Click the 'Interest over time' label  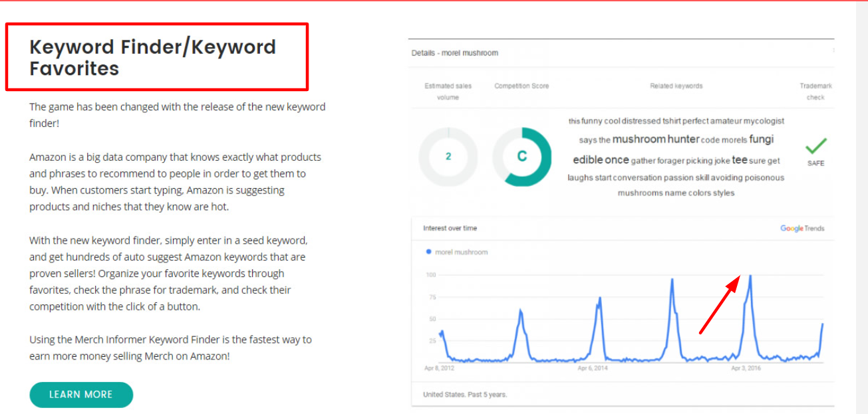[x=450, y=229]
